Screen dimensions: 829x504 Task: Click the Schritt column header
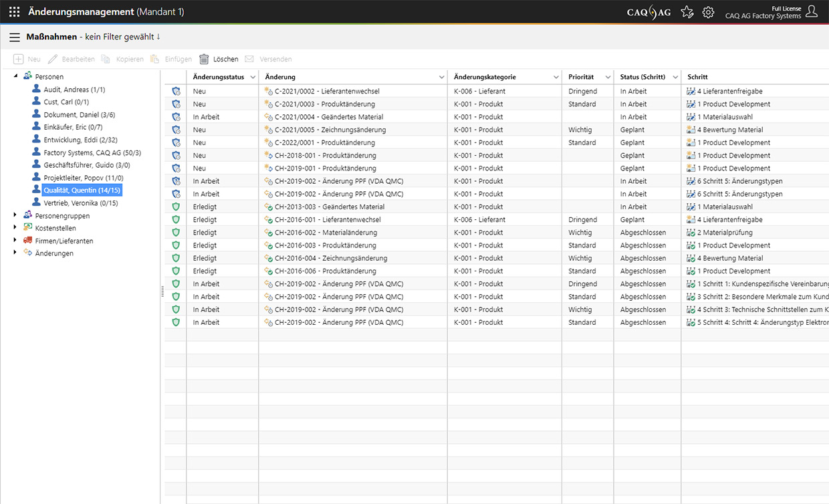(x=755, y=77)
